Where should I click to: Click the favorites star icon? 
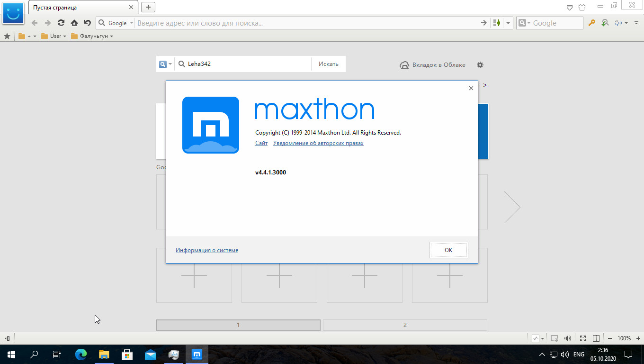[x=7, y=36]
